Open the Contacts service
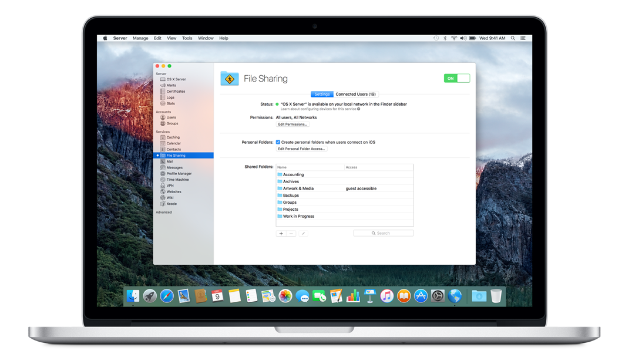The height and width of the screenshot is (364, 632). [x=173, y=150]
